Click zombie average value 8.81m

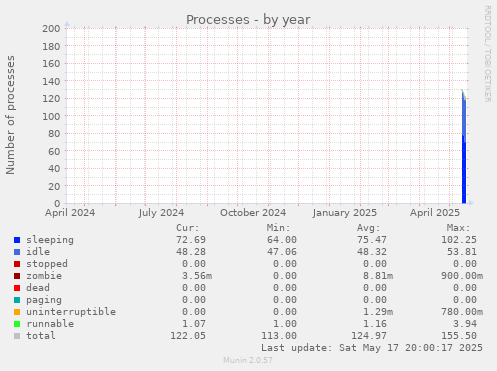click(x=378, y=276)
